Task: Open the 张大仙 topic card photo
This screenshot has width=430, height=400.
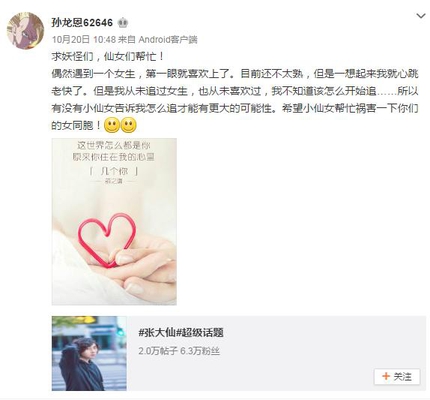Action: pyautogui.click(x=89, y=353)
